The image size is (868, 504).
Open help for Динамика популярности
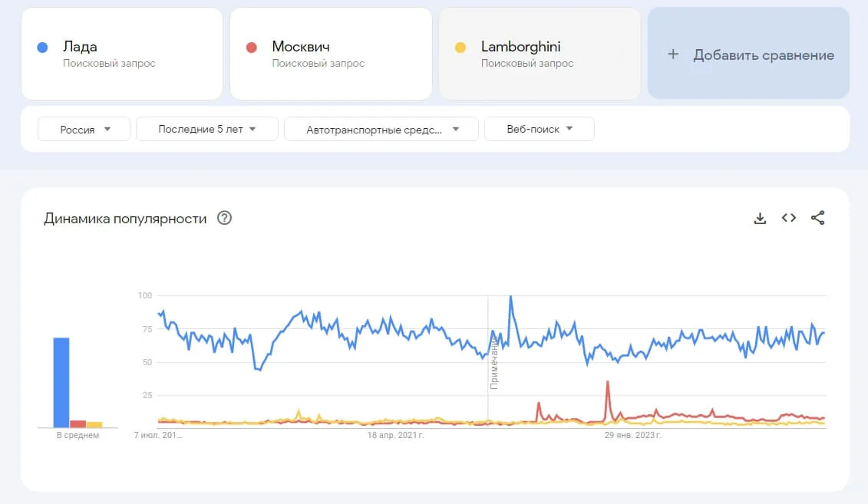pos(224,219)
